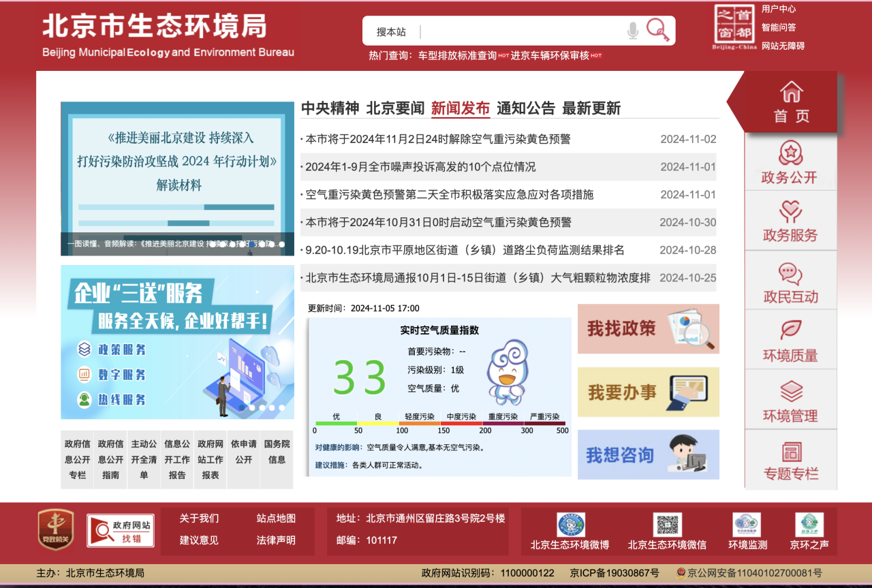Viewport: 872px width, 588px height.
Task: Click inside the site search text field
Action: (521, 31)
